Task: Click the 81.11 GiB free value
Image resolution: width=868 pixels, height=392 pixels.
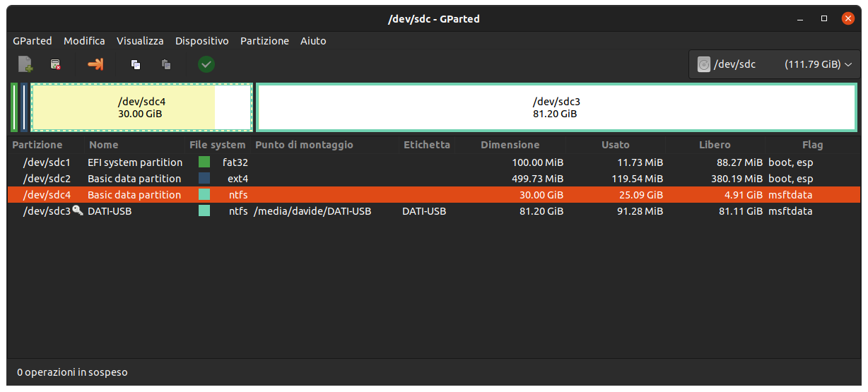Action: click(741, 210)
